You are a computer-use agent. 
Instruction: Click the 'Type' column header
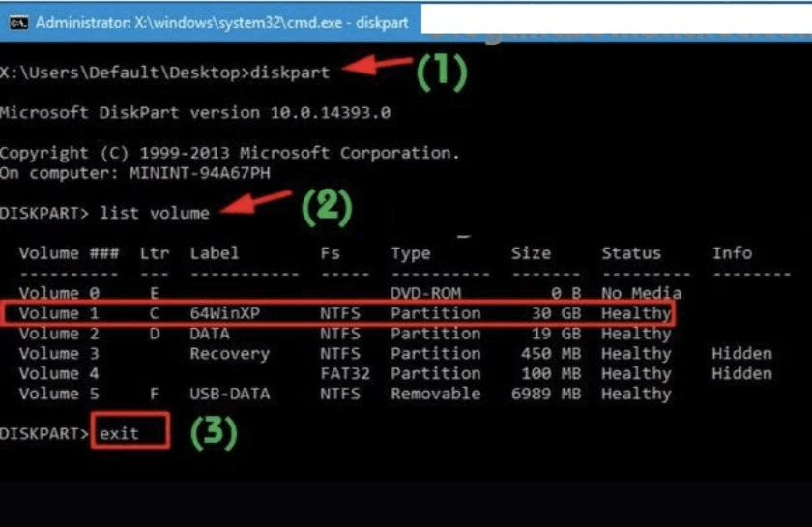click(411, 253)
